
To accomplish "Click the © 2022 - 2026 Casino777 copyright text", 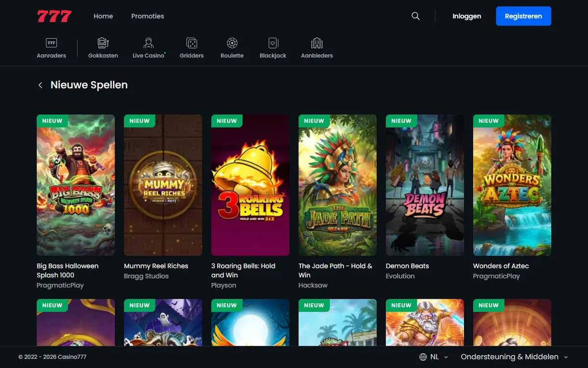I will pyautogui.click(x=52, y=357).
